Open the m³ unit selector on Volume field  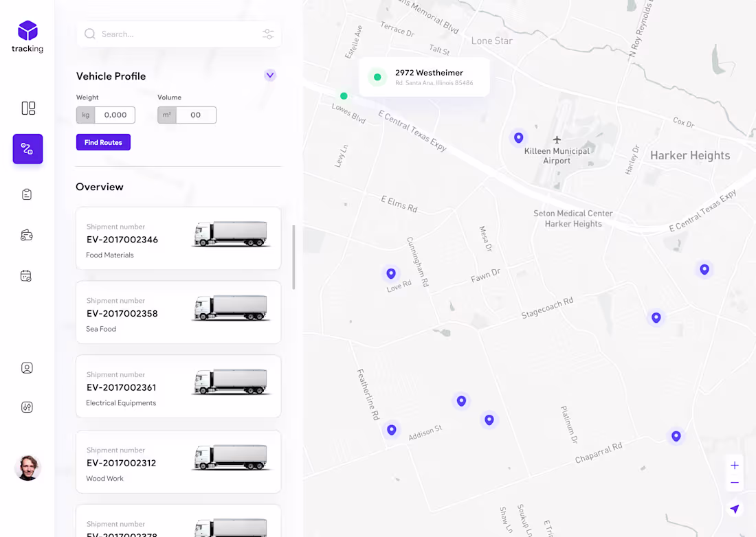tap(166, 115)
